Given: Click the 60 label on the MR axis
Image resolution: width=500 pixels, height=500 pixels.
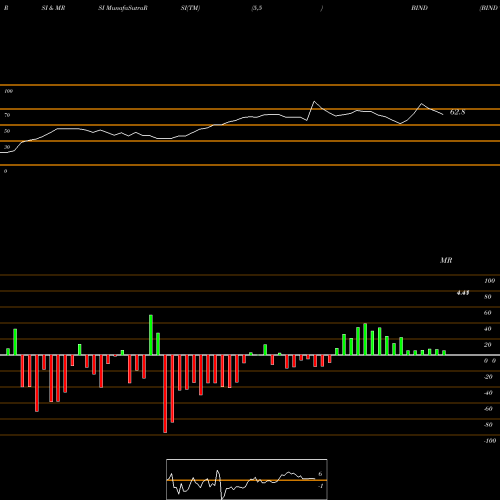Looking at the screenshot, I should pos(488,313).
